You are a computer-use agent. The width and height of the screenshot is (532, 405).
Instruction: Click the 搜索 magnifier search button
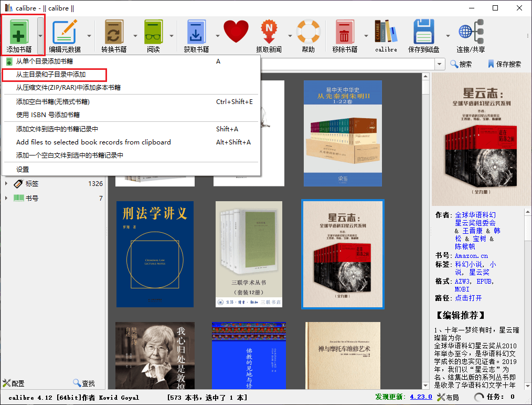[x=461, y=64]
